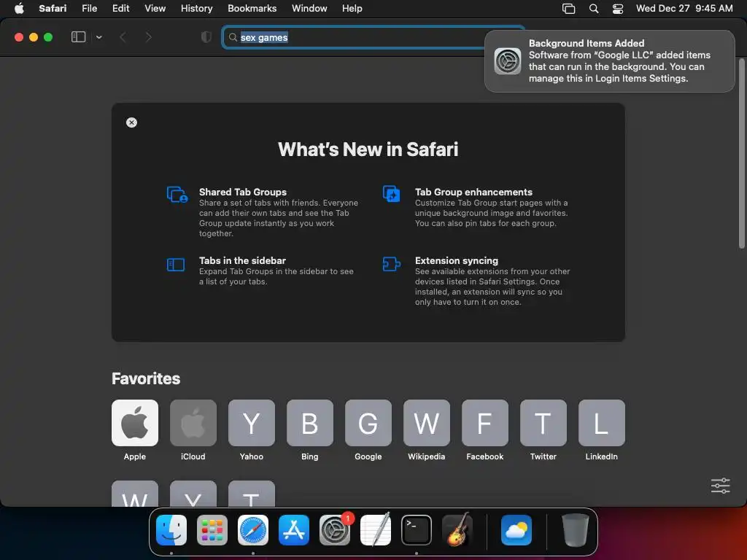Open the Google favorite tile
Viewport: 747px width, 560px height.
click(368, 423)
